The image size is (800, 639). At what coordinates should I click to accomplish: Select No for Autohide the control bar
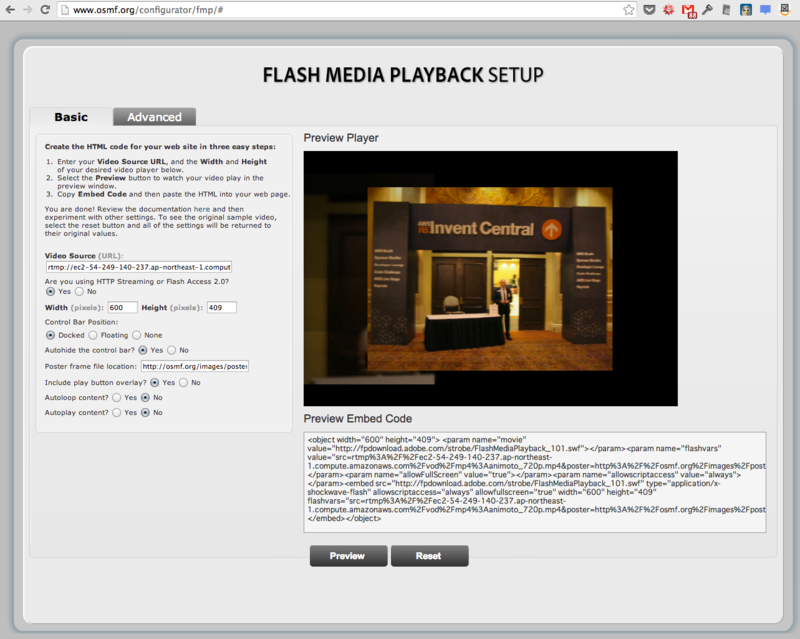171,350
